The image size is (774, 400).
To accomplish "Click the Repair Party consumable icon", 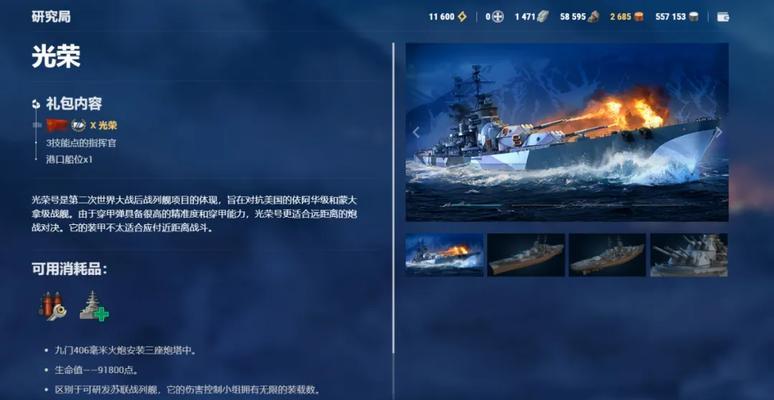I will pyautogui.click(x=94, y=306).
